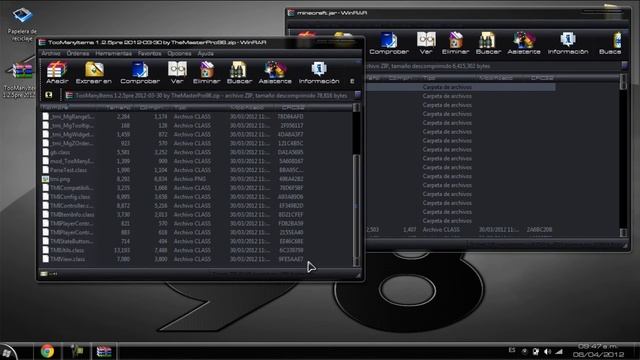Open the Ayuda menu

coord(206,53)
